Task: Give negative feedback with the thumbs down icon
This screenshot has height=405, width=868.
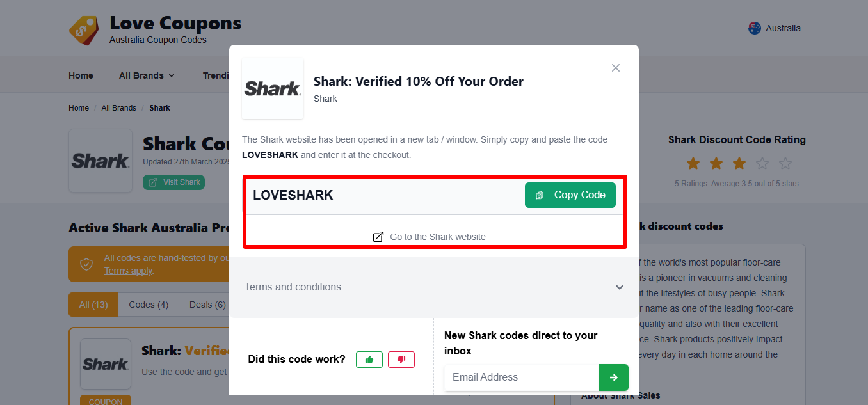Action: tap(401, 359)
